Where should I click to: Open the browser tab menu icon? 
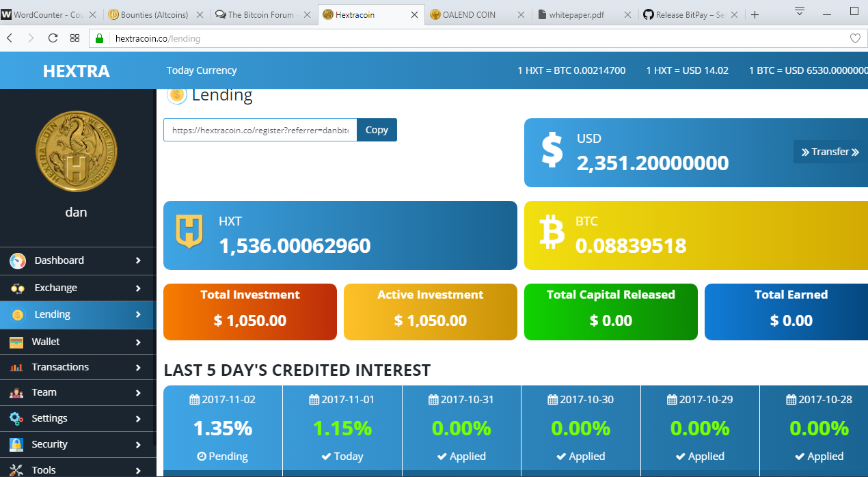(x=800, y=10)
